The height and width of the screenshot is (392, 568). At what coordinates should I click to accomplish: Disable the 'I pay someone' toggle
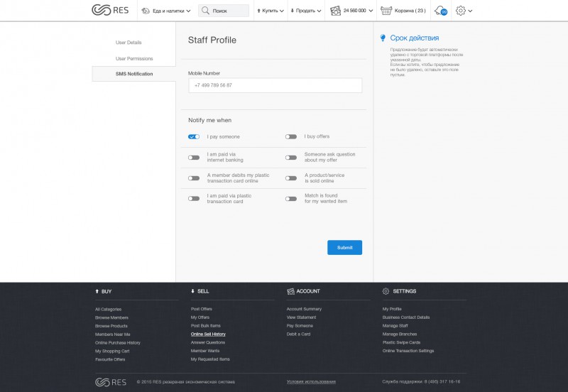point(194,136)
